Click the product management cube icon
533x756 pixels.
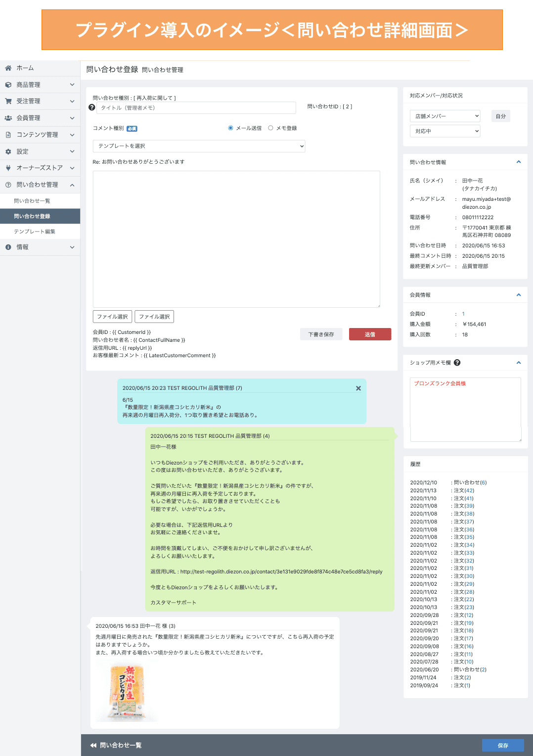tap(8, 85)
